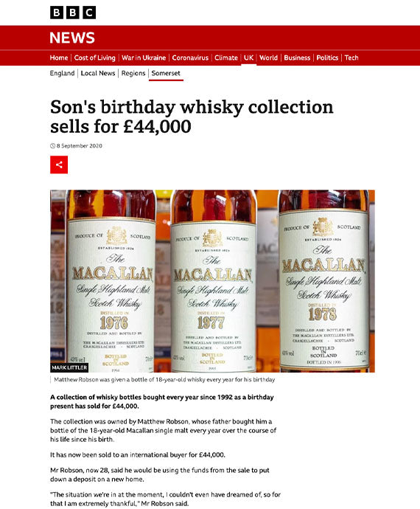420x509 pixels.
Task: Select the Tech navigation item
Action: [x=351, y=58]
